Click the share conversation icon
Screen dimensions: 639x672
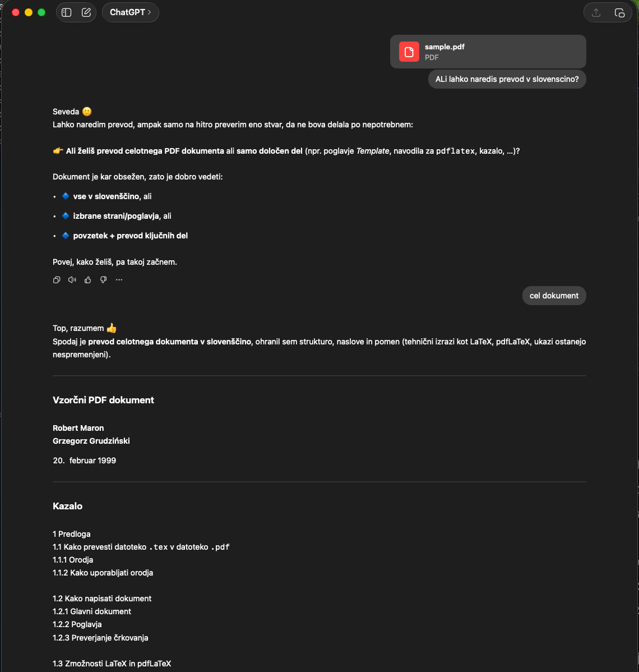point(596,12)
